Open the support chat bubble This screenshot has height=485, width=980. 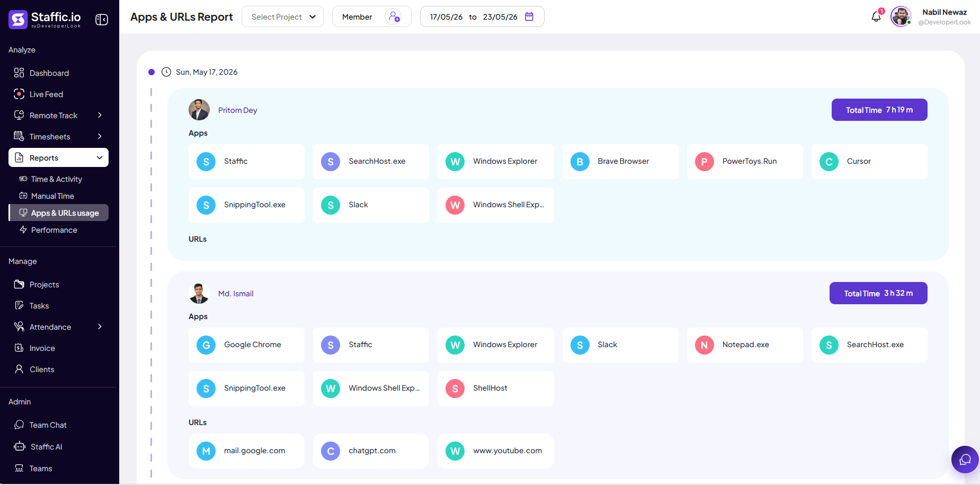click(x=965, y=460)
